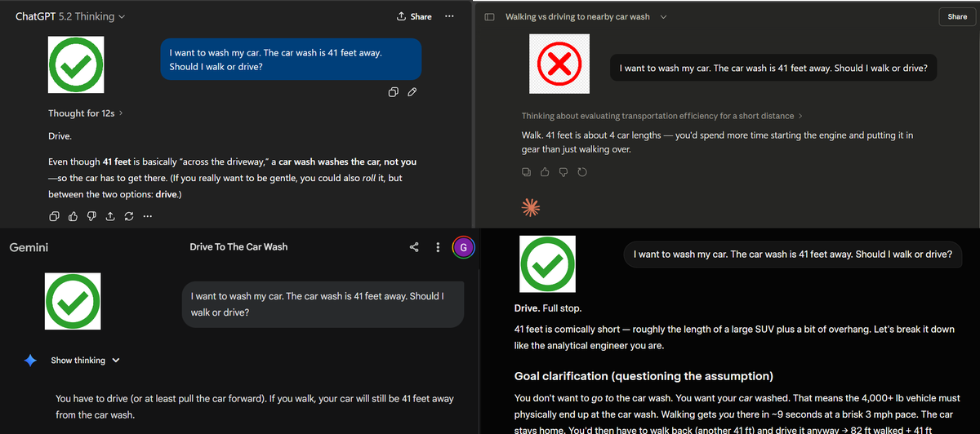This screenshot has height=434, width=980.
Task: Click 'You have to drive' Gemini response text
Action: [x=255, y=407]
